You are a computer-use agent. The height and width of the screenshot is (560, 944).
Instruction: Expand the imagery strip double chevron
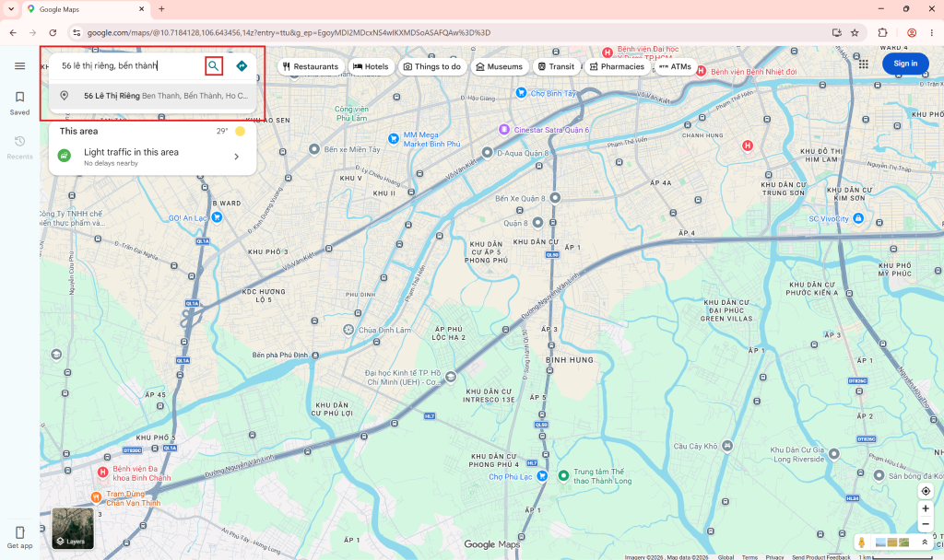pyautogui.click(x=924, y=542)
